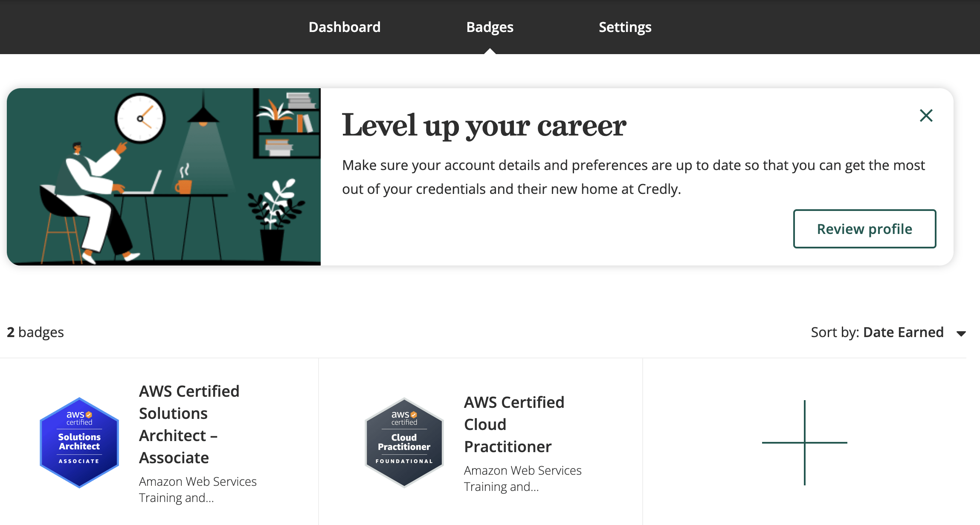Click the Review profile button
Screen dimensions: 980x525
click(864, 229)
